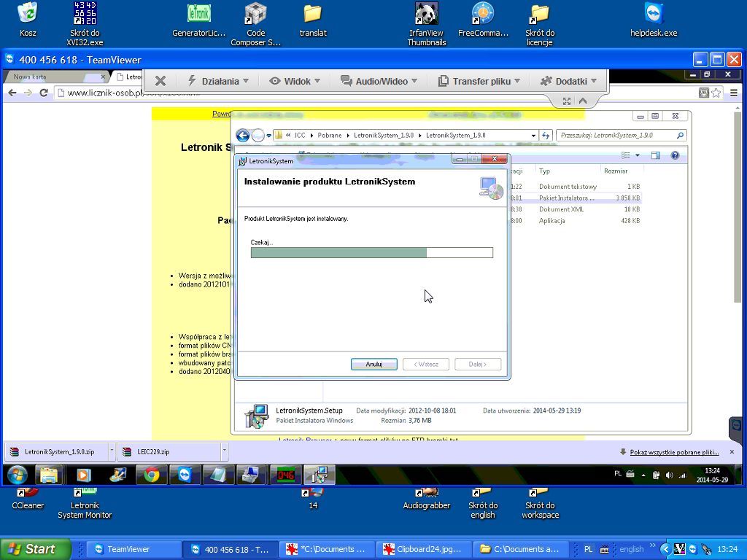Click the Explorer back navigation arrow
The image size is (747, 560).
pos(243,136)
